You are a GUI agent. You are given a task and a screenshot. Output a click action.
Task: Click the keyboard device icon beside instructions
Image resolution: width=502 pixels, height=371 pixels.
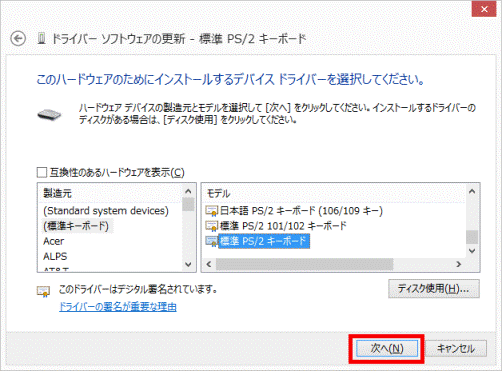coord(49,115)
